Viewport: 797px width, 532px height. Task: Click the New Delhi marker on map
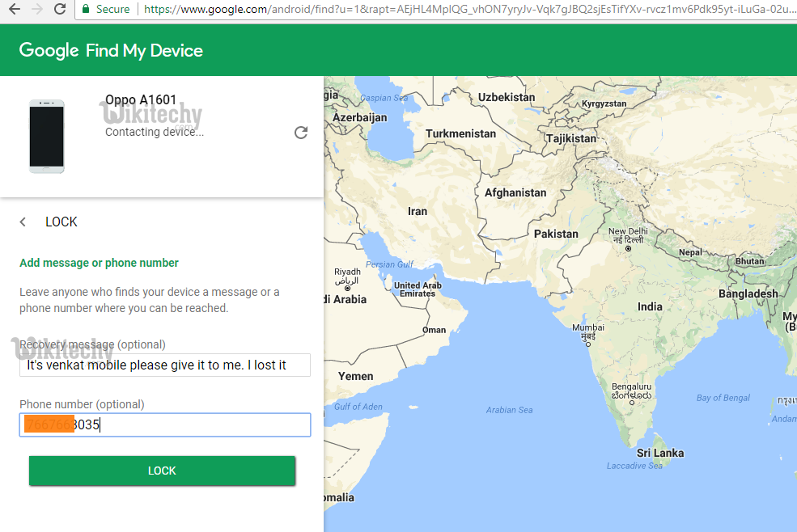[x=628, y=249]
